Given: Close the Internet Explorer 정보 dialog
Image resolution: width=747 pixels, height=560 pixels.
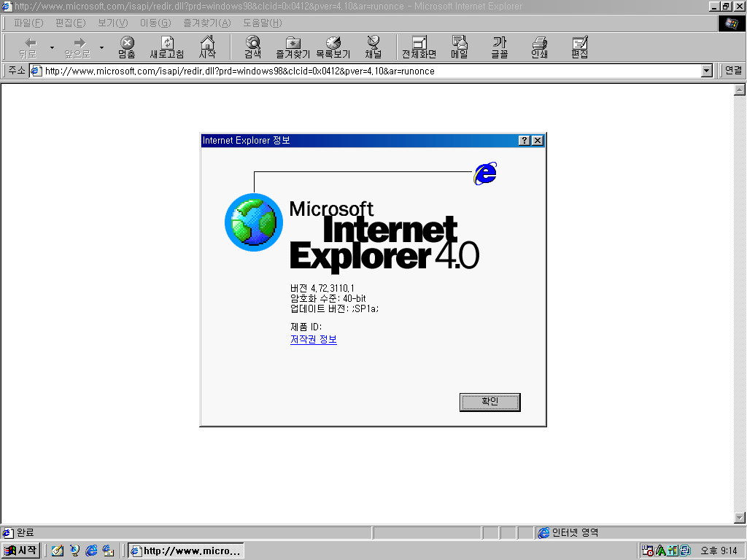Looking at the screenshot, I should click(x=538, y=141).
